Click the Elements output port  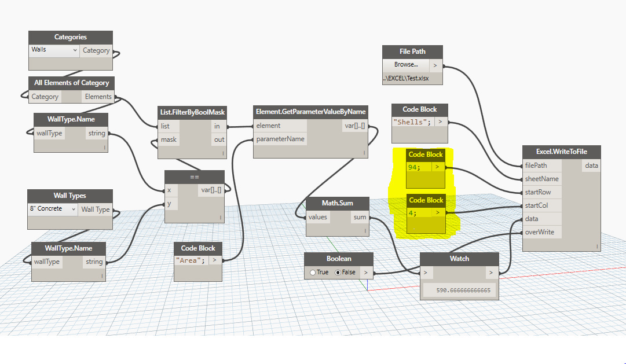98,97
